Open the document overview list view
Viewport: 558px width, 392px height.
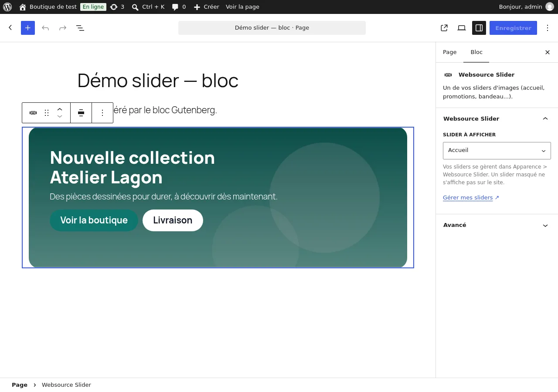80,28
